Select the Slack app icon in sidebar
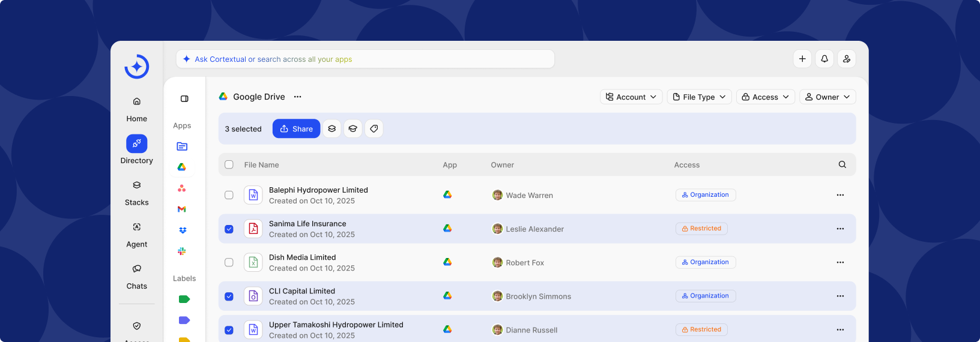This screenshot has height=342, width=980. click(x=182, y=251)
